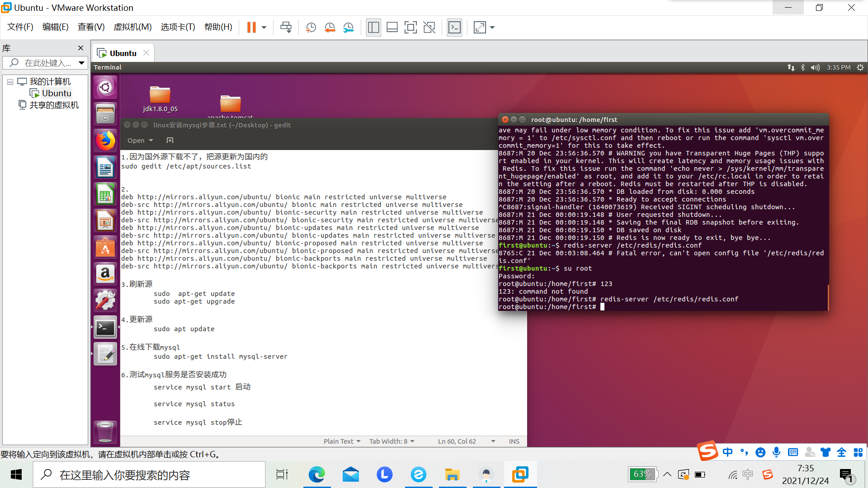
Task: Open LibreOffice Calc launcher icon
Action: [x=105, y=194]
